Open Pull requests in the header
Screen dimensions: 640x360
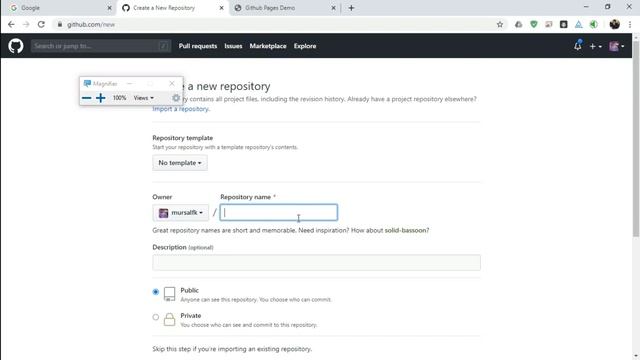point(198,46)
